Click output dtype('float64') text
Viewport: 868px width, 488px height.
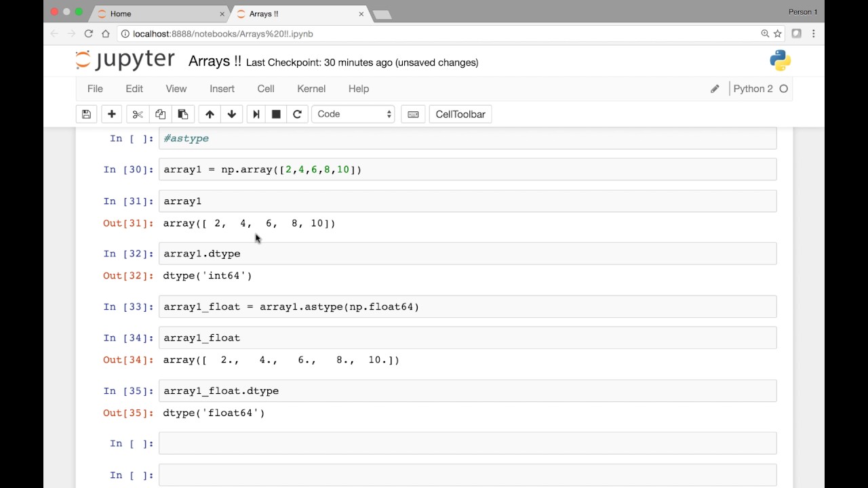(214, 413)
